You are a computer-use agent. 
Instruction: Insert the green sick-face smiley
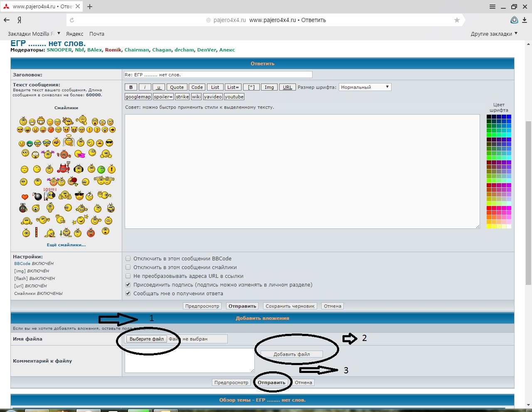pyautogui.click(x=101, y=169)
